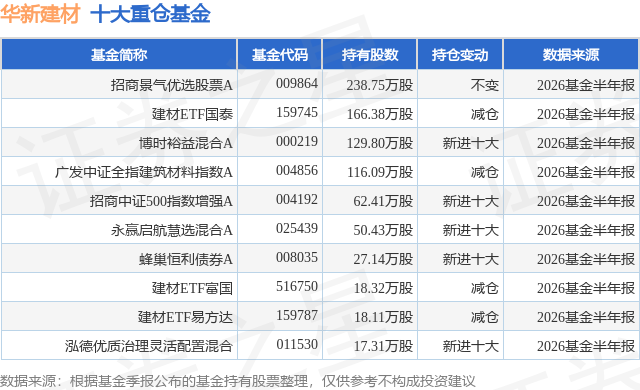Click the 基金代码 column header
Image resolution: width=640 pixels, height=390 pixels.
280,55
